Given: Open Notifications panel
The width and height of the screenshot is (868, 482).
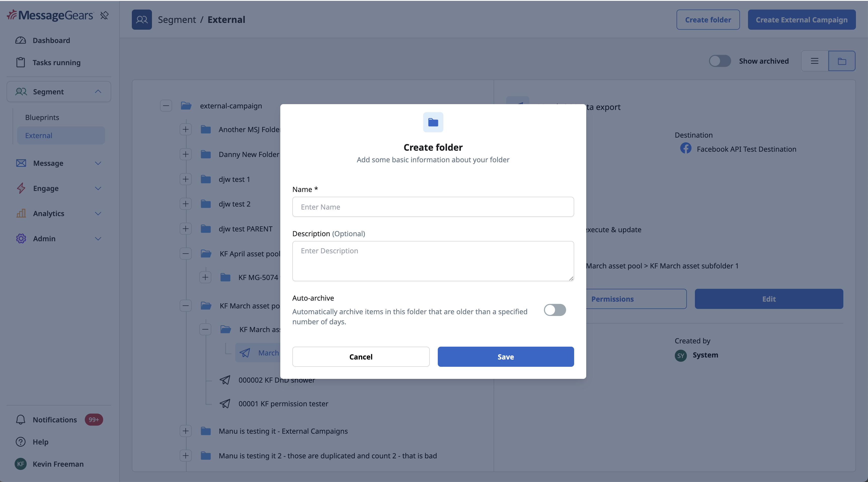Looking at the screenshot, I should (55, 420).
